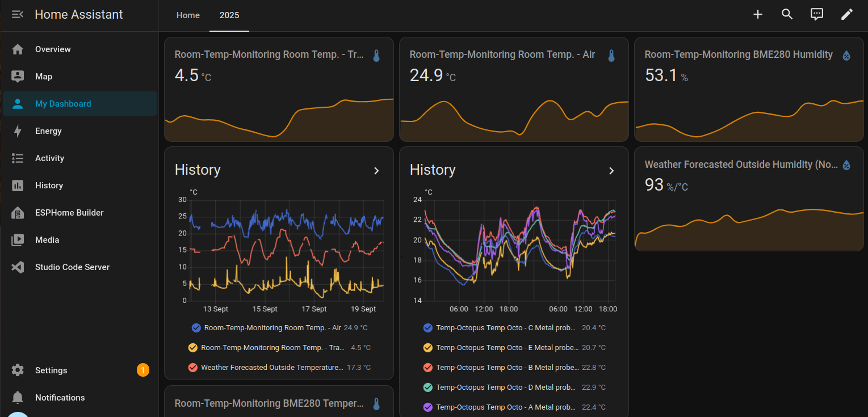This screenshot has height=417, width=868.
Task: Click water drop icon on BME280 Humidity card
Action: pyautogui.click(x=846, y=56)
